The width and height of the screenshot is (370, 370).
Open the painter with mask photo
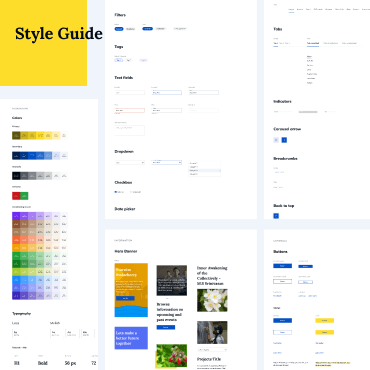pos(212,332)
